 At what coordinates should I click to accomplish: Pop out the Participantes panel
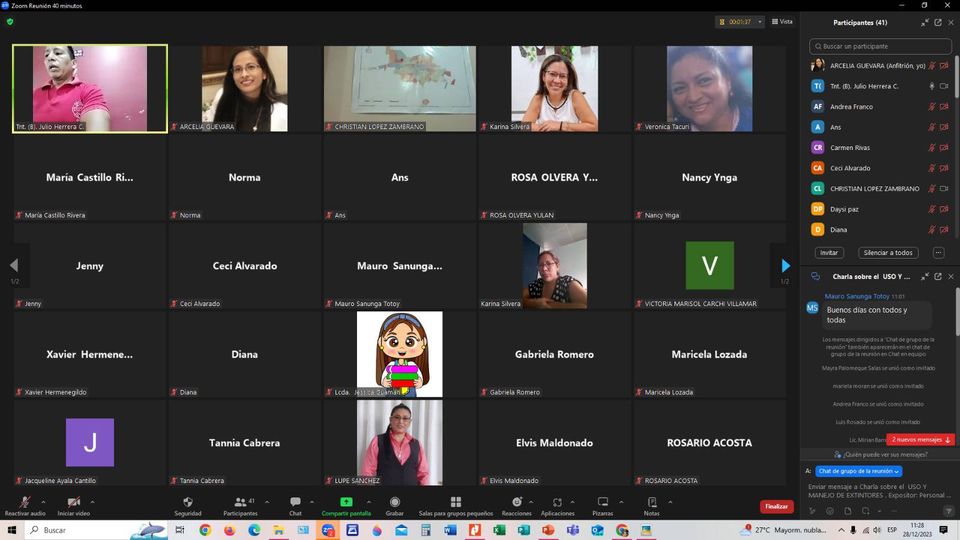coord(937,22)
